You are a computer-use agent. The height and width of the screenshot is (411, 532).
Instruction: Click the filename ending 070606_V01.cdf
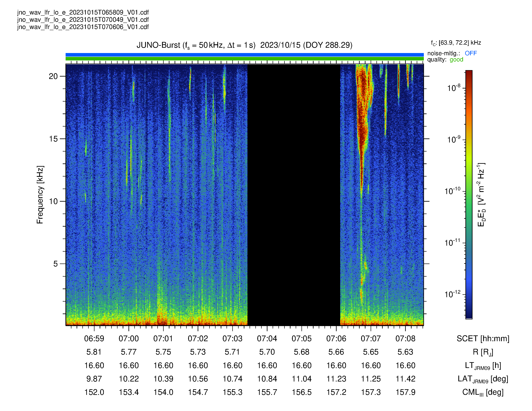(83, 27)
